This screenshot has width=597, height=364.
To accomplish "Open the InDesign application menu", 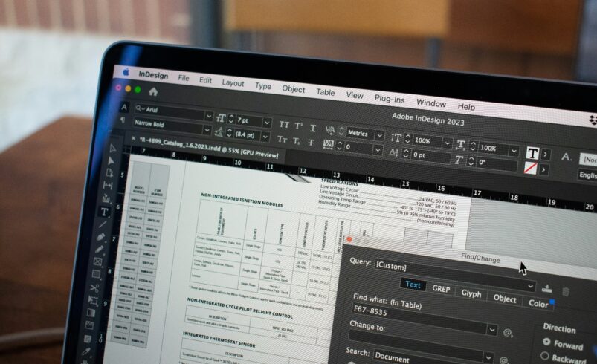I will [x=153, y=75].
